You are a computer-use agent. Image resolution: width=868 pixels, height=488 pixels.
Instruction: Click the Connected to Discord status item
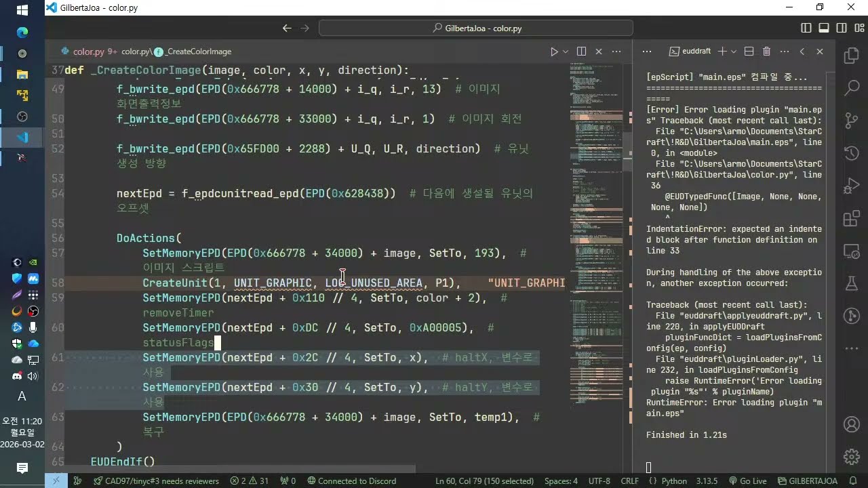[x=351, y=481]
